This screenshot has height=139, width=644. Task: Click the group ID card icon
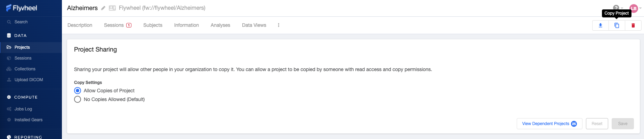[112, 8]
